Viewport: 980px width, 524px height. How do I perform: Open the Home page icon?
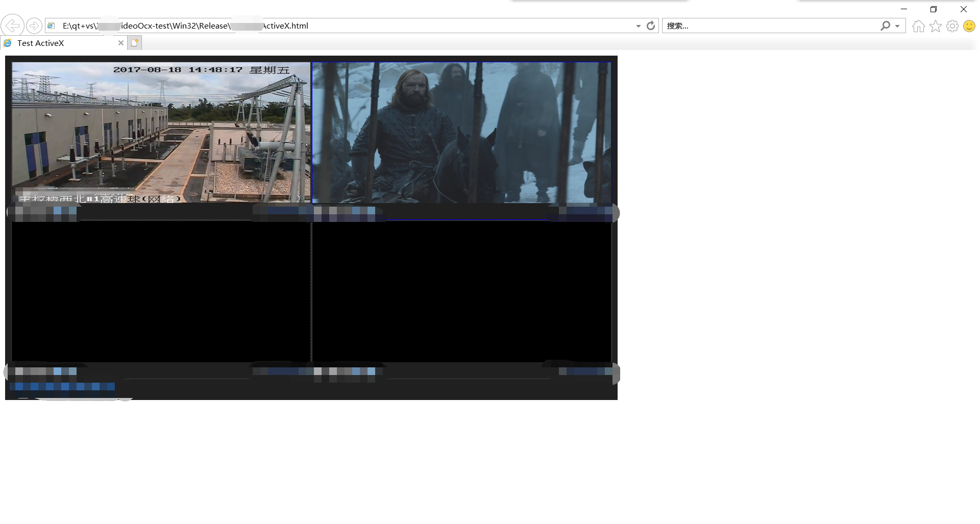tap(919, 26)
